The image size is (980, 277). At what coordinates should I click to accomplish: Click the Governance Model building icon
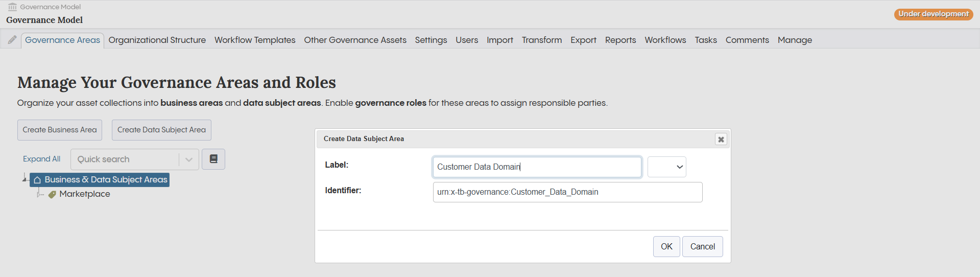(12, 7)
